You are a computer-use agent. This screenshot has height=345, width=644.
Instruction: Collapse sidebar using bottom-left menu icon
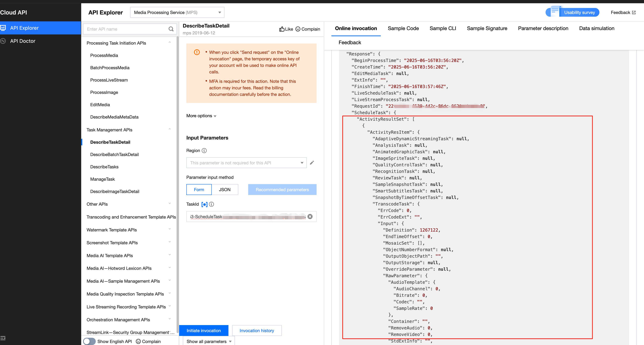[3, 338]
